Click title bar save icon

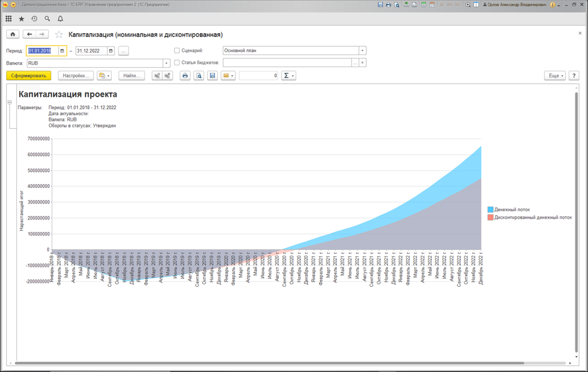pyautogui.click(x=380, y=5)
